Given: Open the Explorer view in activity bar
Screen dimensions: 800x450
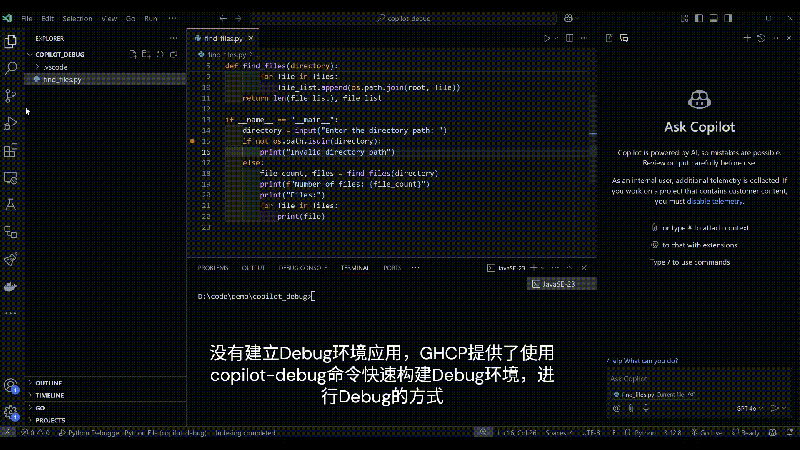Looking at the screenshot, I should pyautogui.click(x=11, y=41).
